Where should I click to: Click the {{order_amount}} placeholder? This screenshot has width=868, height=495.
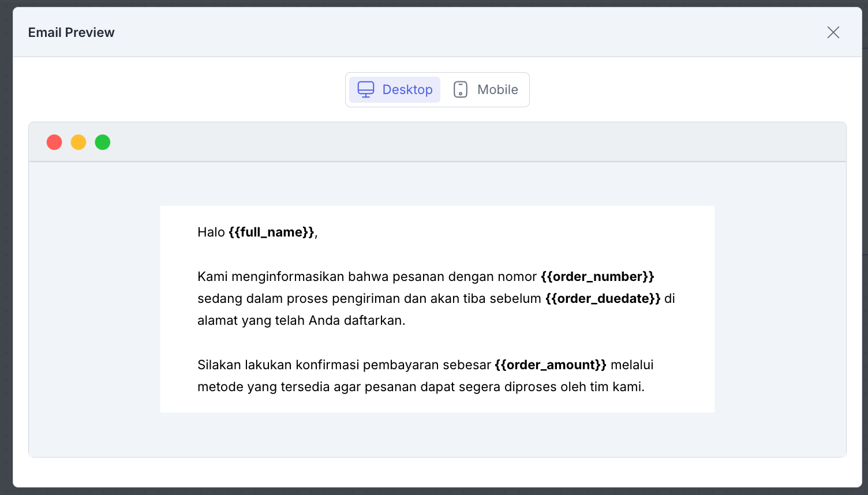coord(550,365)
